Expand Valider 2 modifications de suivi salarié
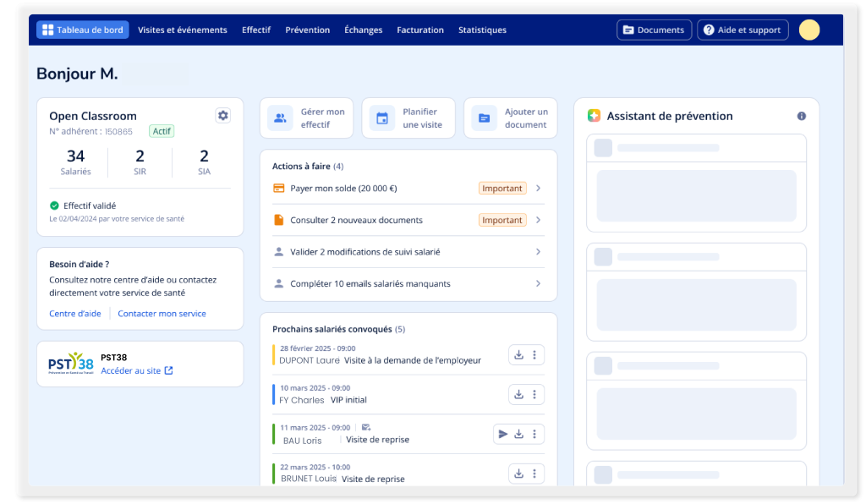This screenshot has width=866, height=504. (538, 252)
